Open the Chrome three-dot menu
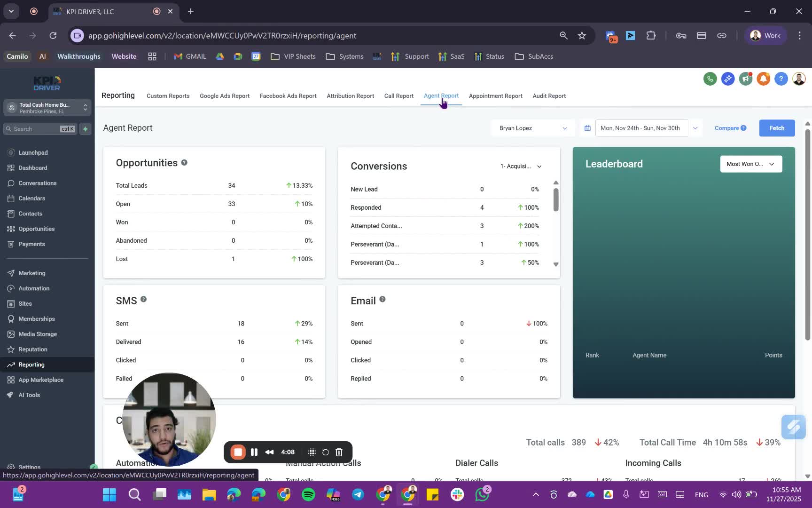 click(x=799, y=36)
